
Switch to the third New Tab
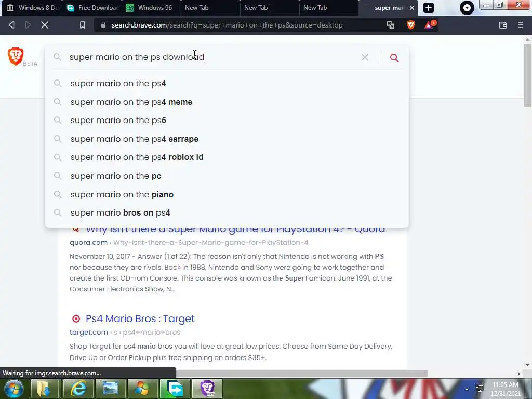click(329, 8)
